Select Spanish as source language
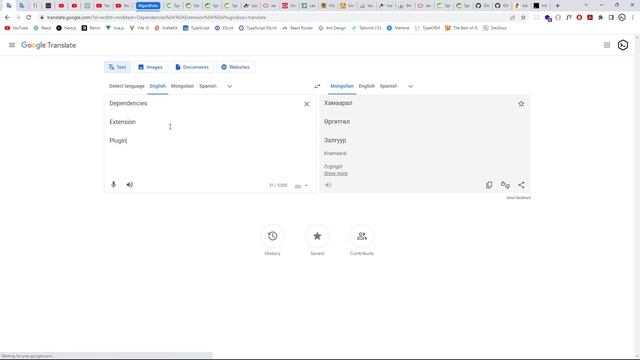640x360 pixels. pyautogui.click(x=208, y=86)
